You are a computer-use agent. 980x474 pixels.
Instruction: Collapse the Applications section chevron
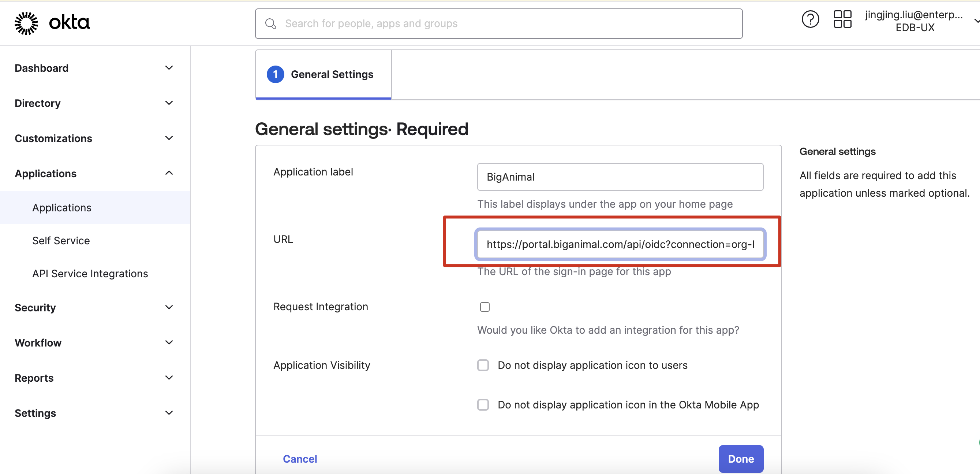[169, 173]
